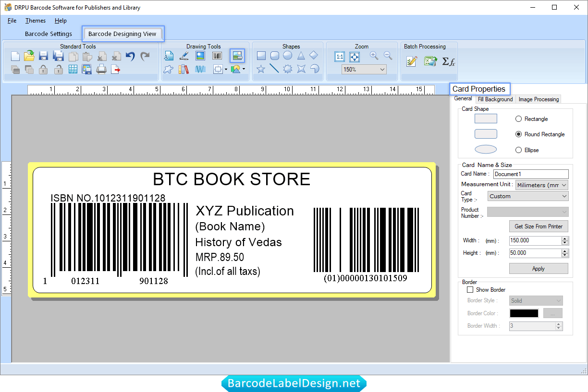Screen dimensions: 588x392
Task: Draw a rounded rectangle shape
Action: point(274,56)
